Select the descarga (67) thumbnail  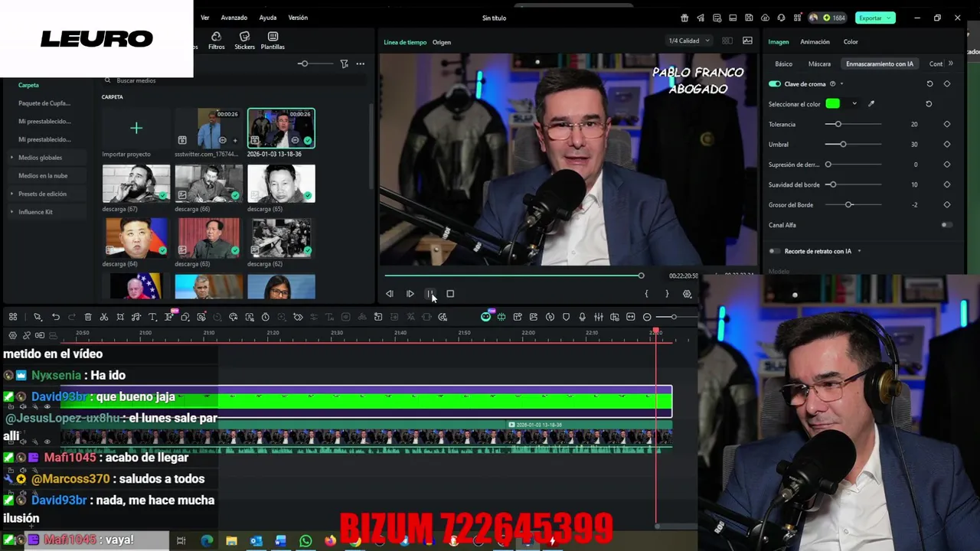[136, 184]
